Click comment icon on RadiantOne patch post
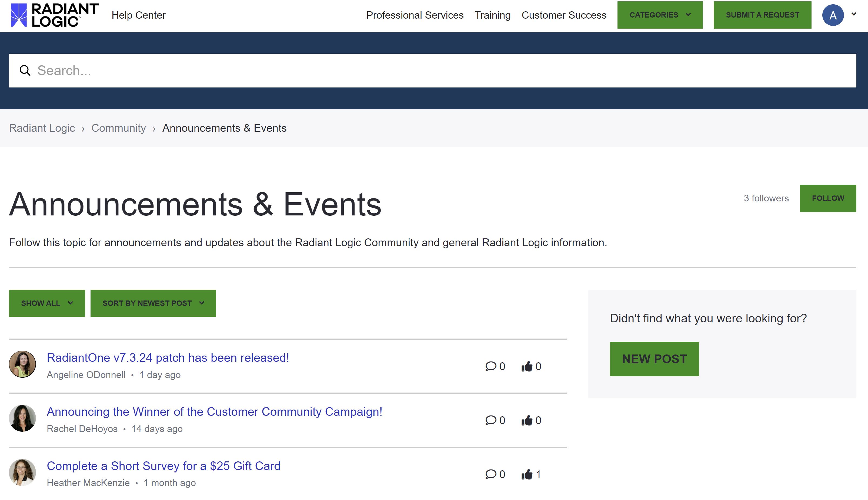The width and height of the screenshot is (868, 500). pos(491,366)
